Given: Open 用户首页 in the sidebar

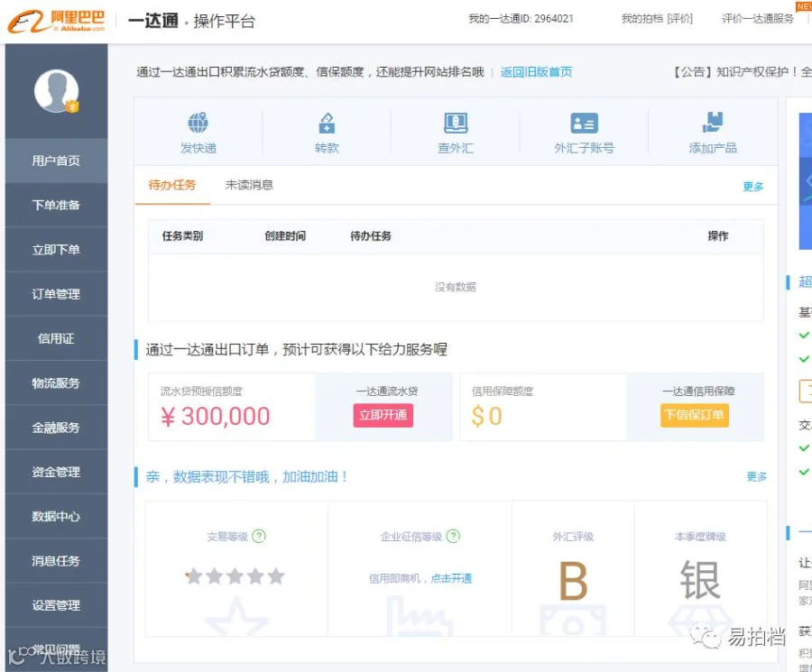Looking at the screenshot, I should (x=57, y=161).
